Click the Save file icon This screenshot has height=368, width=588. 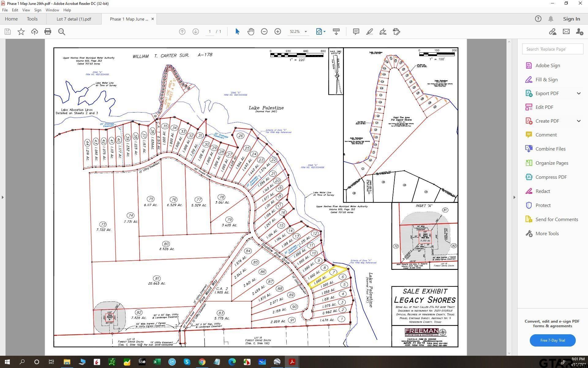click(8, 32)
